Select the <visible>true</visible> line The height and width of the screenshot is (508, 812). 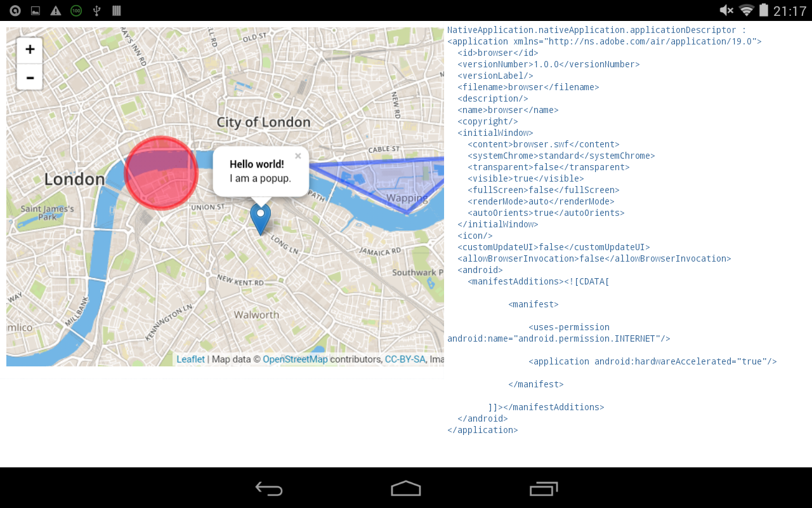[x=526, y=178]
